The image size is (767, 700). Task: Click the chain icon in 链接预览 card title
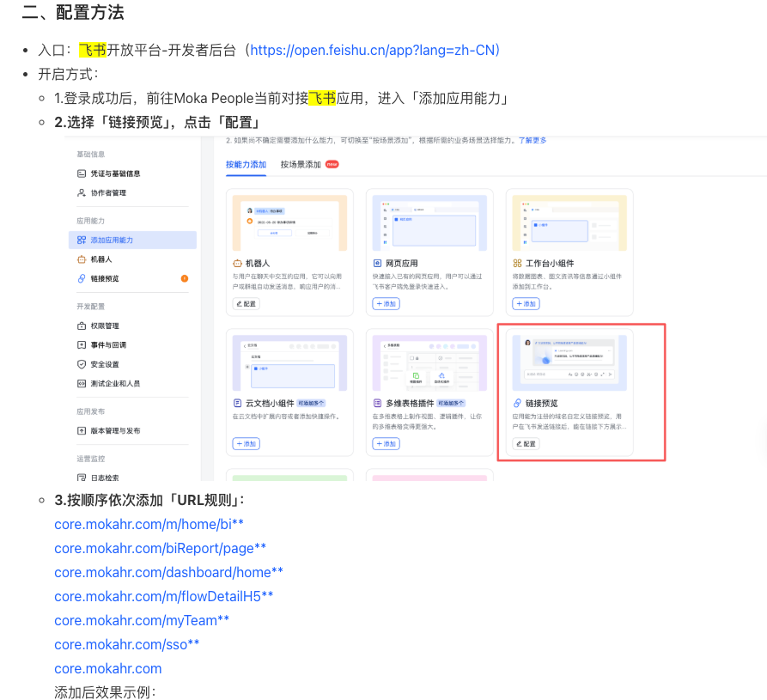tap(517, 403)
